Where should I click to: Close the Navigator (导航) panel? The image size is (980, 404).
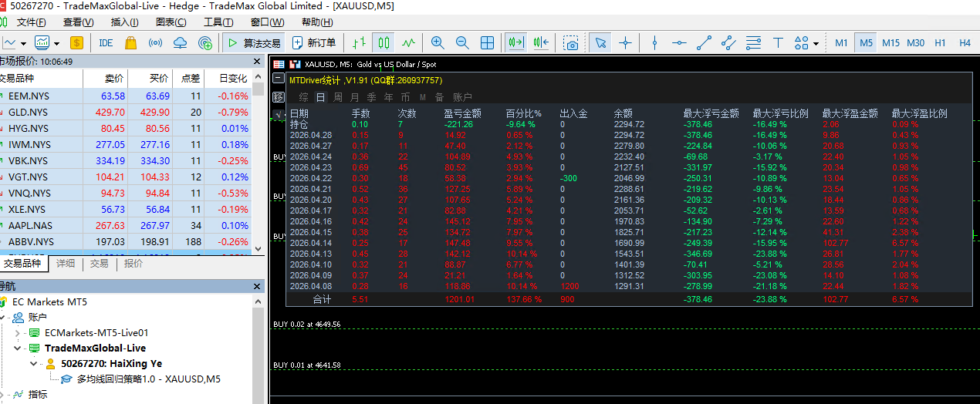[x=258, y=286]
